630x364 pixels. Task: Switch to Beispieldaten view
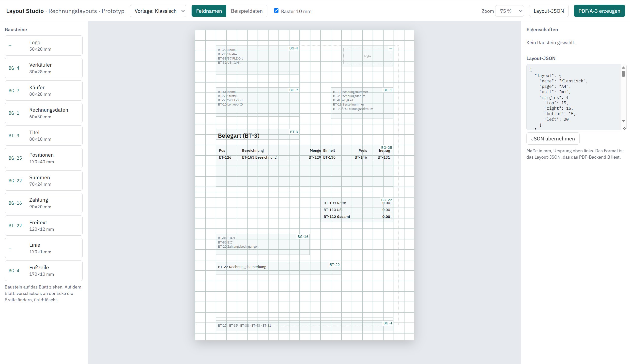(246, 11)
